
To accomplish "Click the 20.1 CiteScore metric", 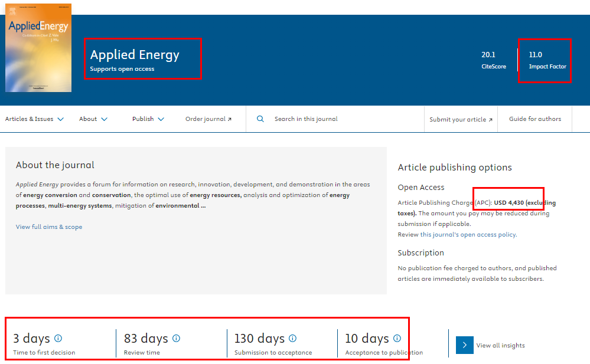I will (493, 60).
